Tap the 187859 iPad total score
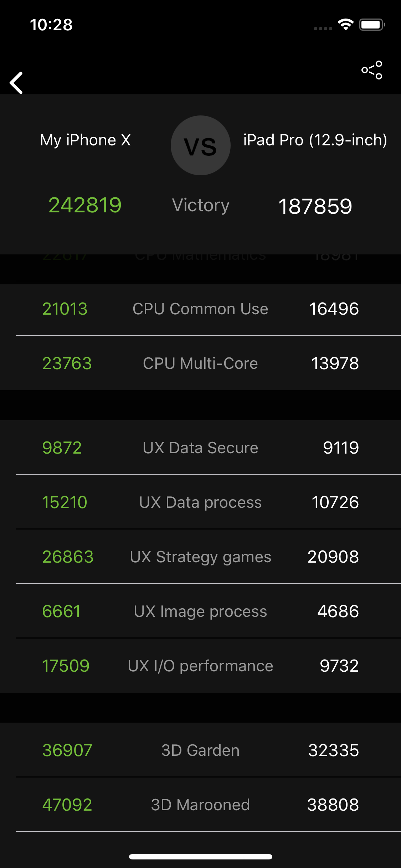Screen dimensions: 401x868 click(x=315, y=206)
